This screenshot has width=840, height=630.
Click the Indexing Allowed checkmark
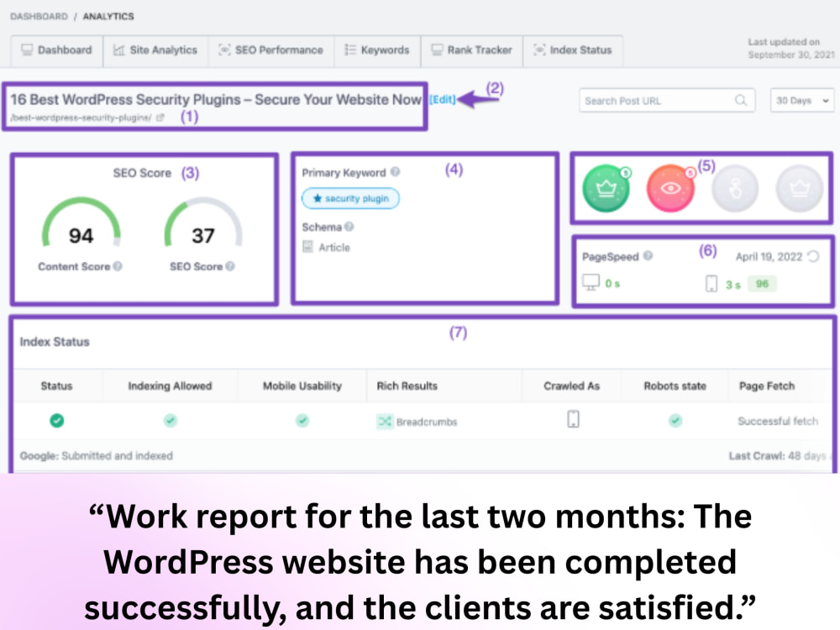click(171, 421)
